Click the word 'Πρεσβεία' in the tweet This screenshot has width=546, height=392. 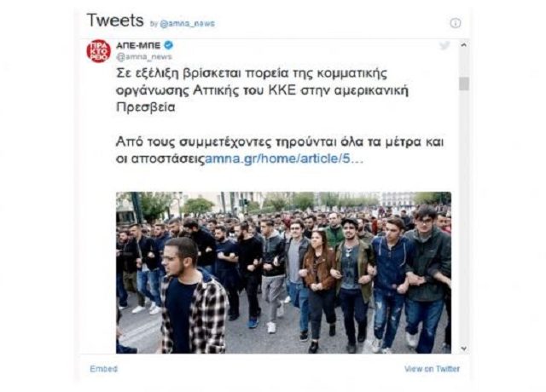[x=146, y=107]
